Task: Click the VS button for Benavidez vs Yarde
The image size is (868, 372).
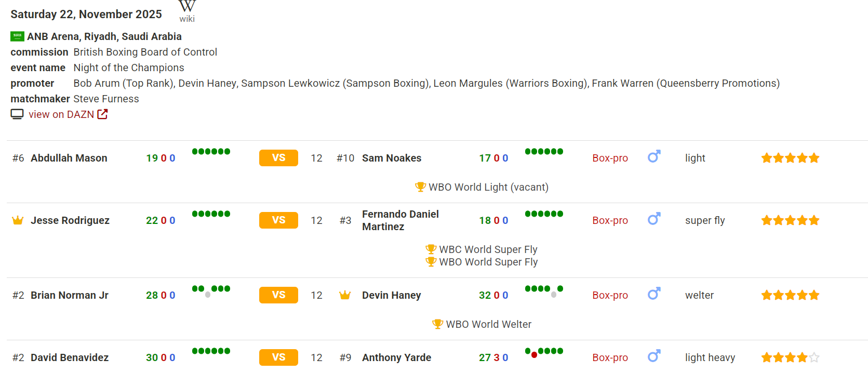Action: (278, 357)
